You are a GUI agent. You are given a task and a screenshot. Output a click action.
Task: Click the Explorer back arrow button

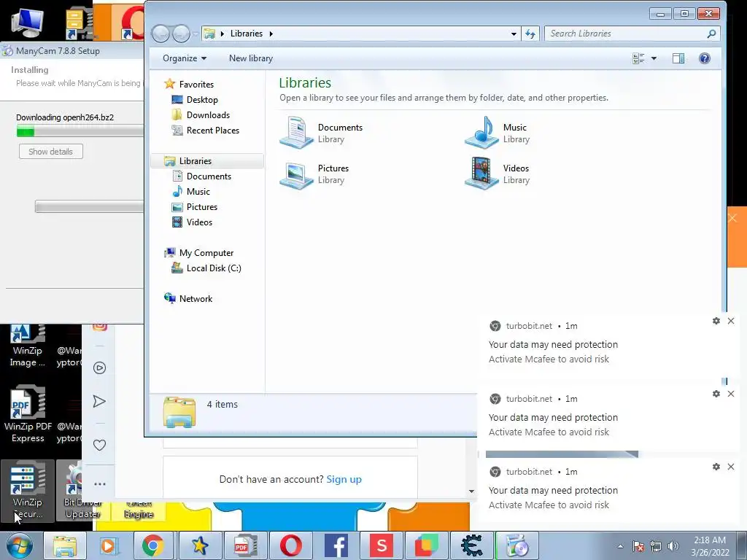click(160, 34)
